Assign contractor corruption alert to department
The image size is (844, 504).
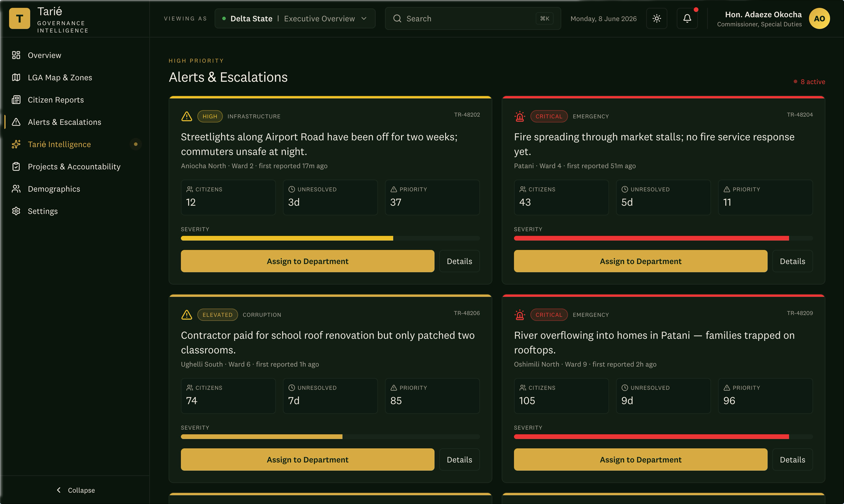tap(307, 459)
